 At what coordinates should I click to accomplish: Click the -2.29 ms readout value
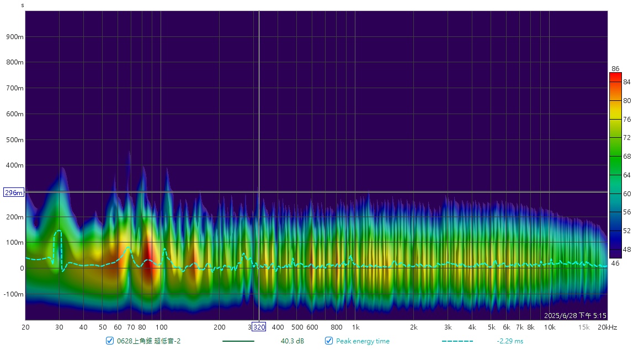click(x=510, y=341)
